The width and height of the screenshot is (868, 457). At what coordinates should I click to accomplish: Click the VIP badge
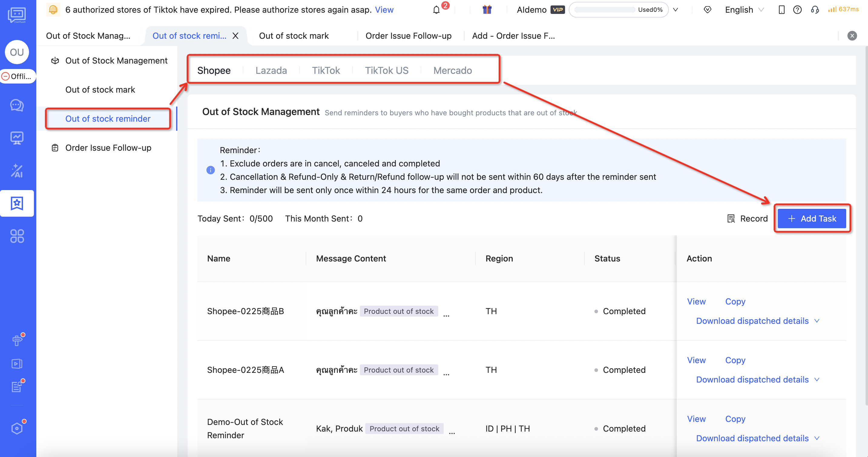coord(557,10)
